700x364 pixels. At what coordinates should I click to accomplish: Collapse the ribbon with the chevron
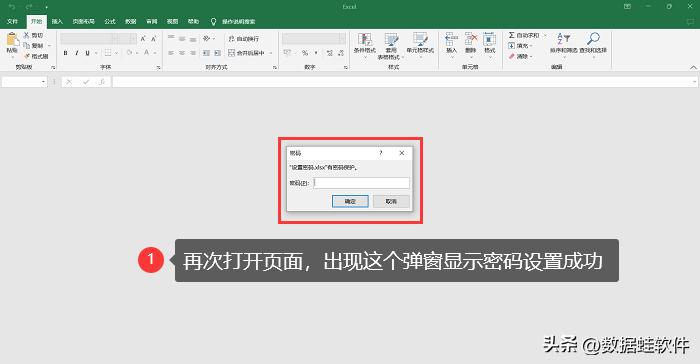point(693,67)
